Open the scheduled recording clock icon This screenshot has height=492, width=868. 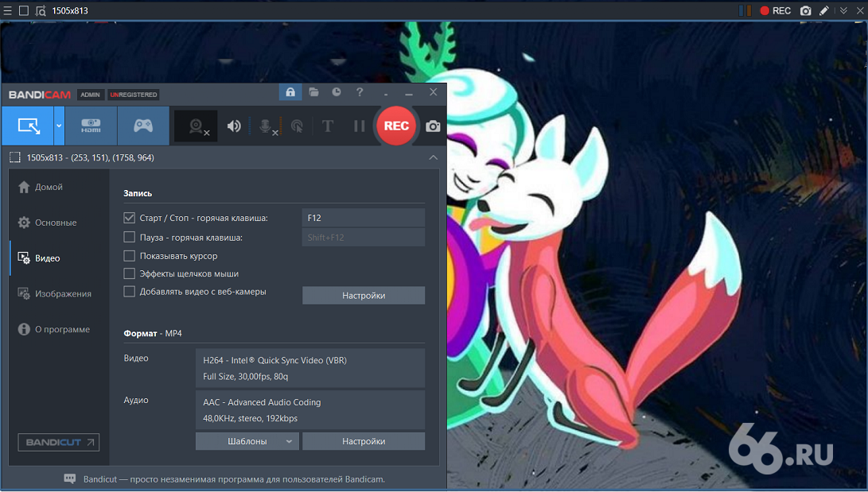point(337,92)
